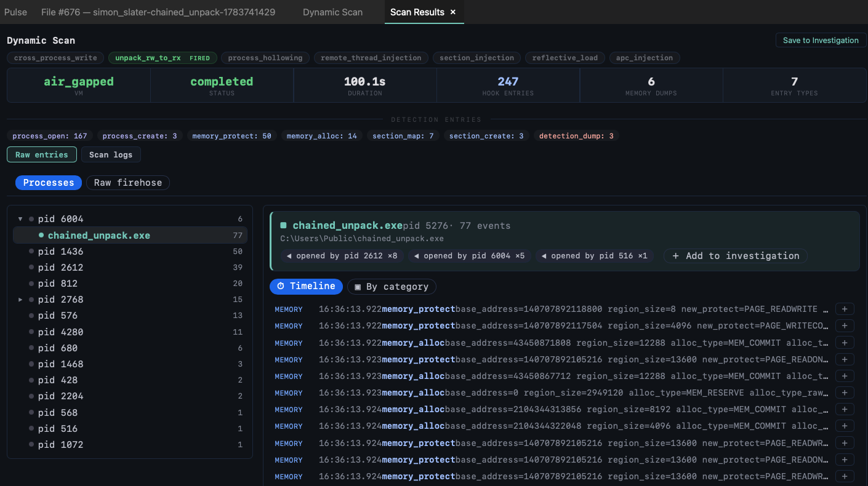Select pid 516 in process tree

(x=130, y=429)
